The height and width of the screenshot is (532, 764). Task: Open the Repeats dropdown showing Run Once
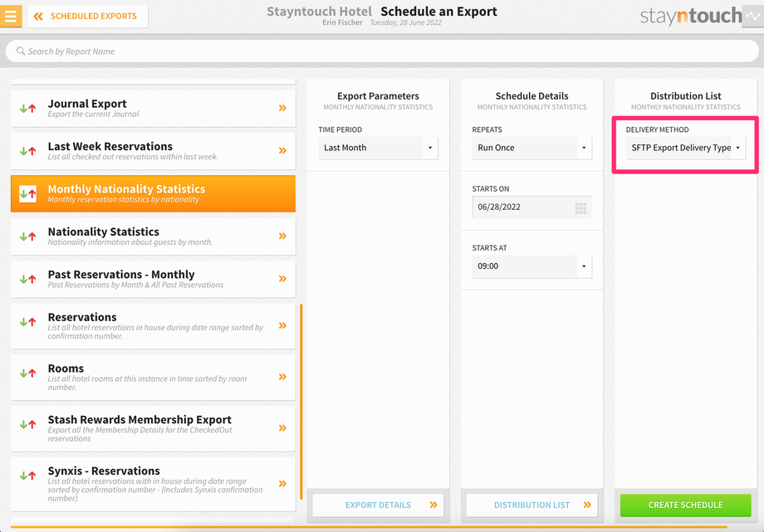pos(531,148)
